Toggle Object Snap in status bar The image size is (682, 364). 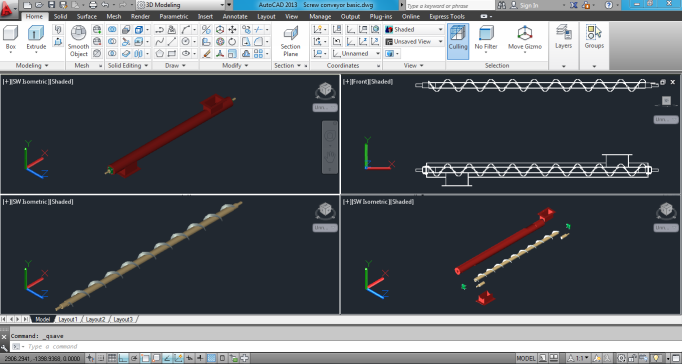[145, 359]
